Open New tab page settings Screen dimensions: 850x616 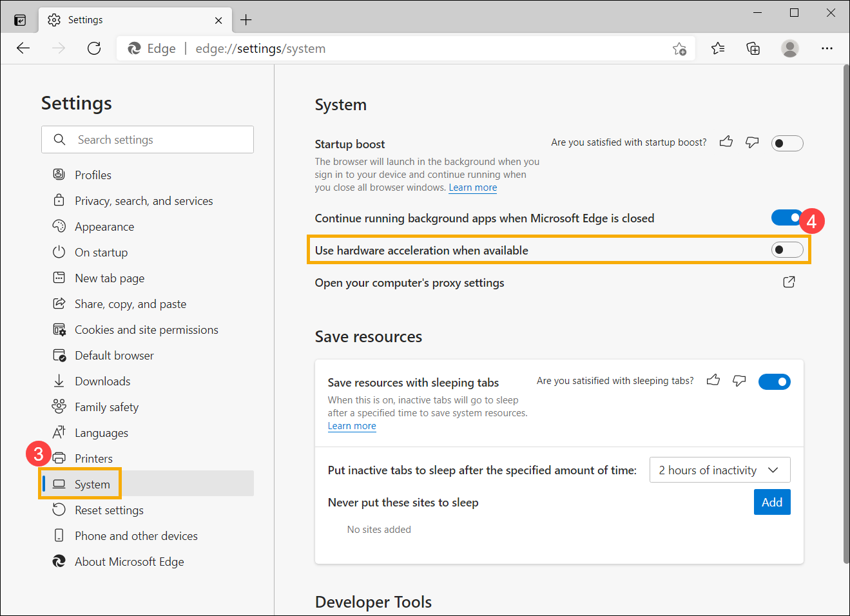110,278
